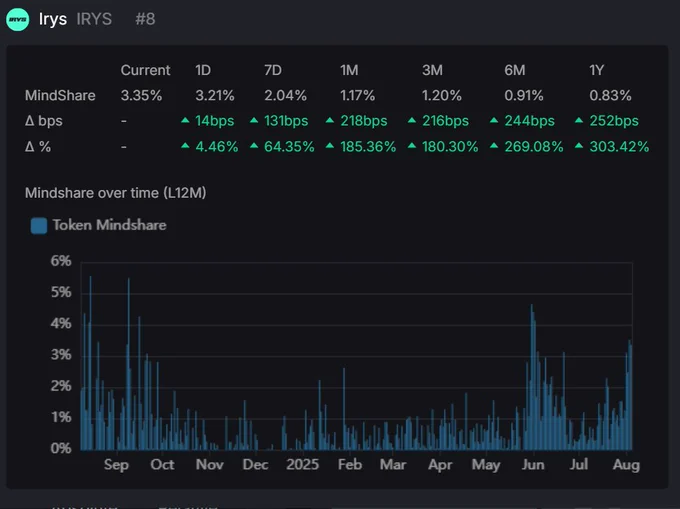Click the 252bps change value

(x=614, y=121)
